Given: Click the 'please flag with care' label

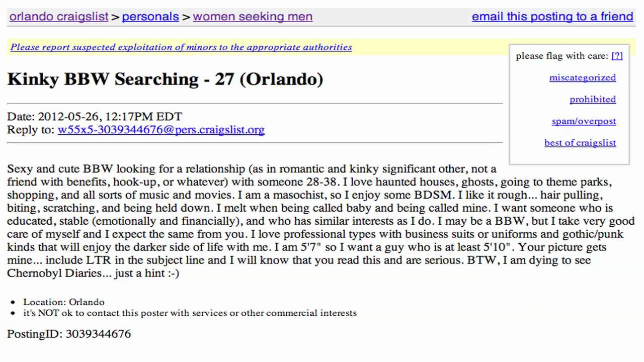Looking at the screenshot, I should 561,56.
